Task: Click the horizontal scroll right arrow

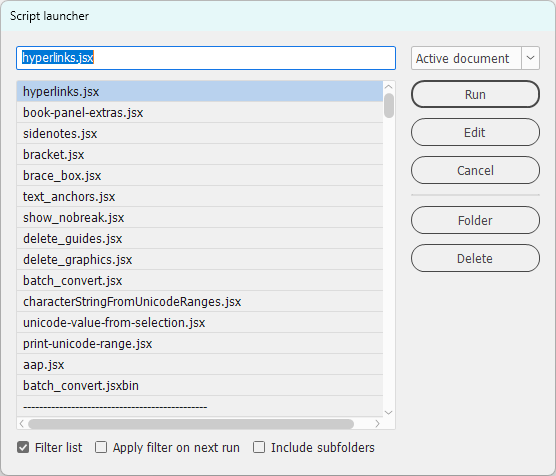Action: pos(377,424)
